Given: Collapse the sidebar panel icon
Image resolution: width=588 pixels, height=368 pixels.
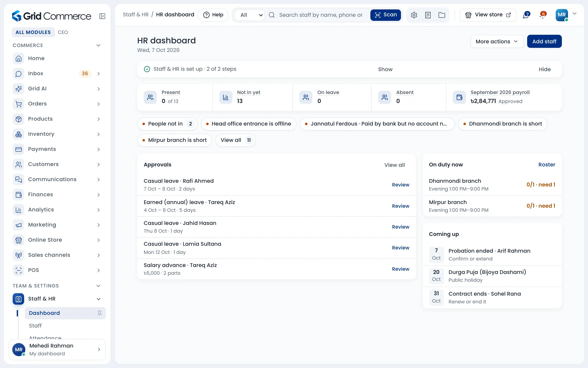Looking at the screenshot, I should pos(102,16).
